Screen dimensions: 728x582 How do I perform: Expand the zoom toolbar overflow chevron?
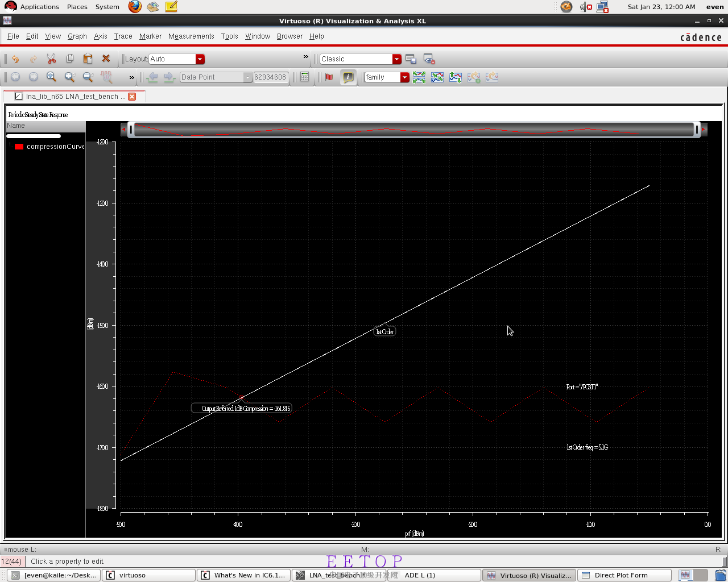coord(132,77)
